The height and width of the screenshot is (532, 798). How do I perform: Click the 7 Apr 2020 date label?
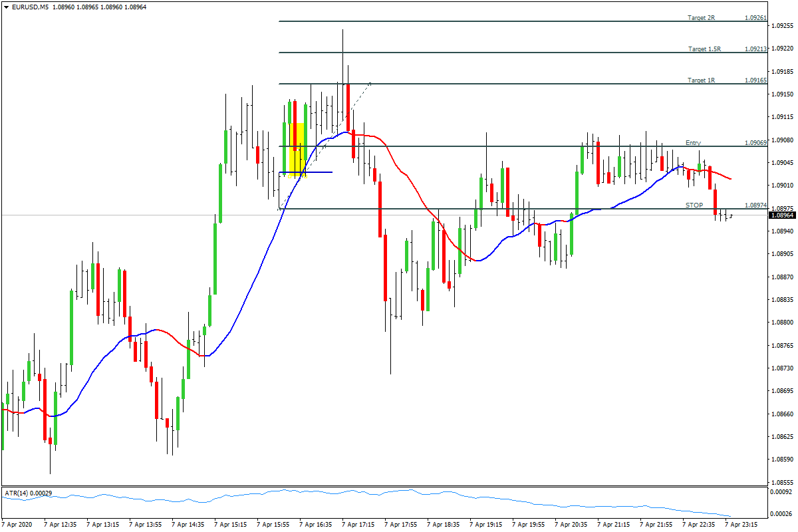(17, 525)
